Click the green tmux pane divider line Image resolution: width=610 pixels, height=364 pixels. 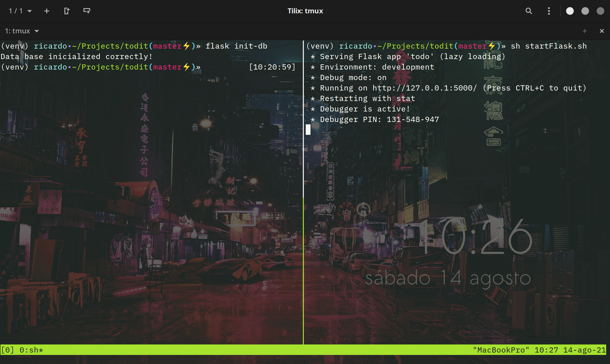pyautogui.click(x=303, y=270)
